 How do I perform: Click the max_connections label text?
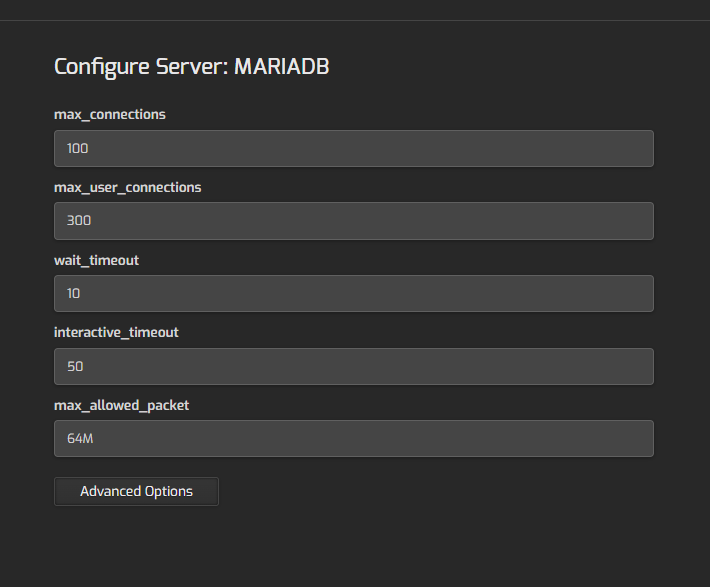tap(110, 115)
